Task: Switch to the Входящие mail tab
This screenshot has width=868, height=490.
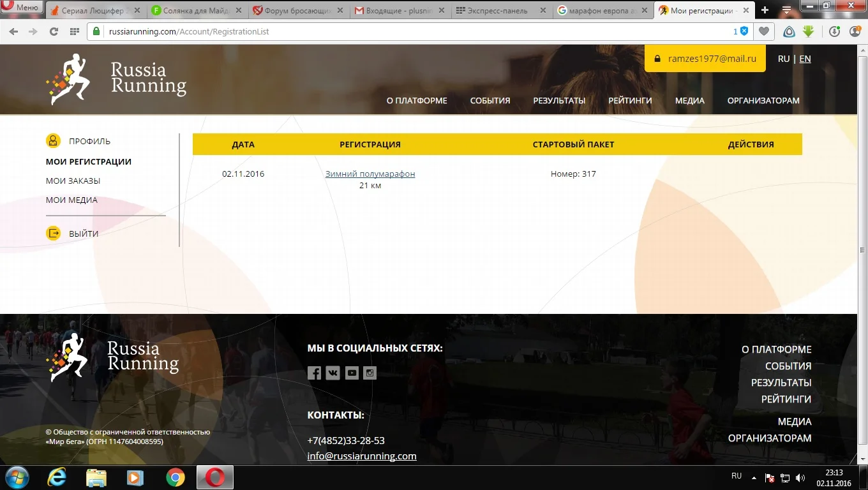Action: coord(388,10)
